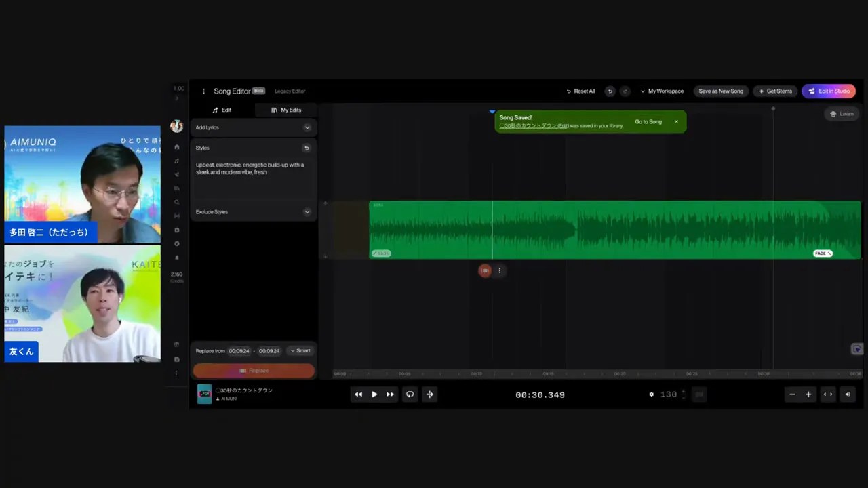
Task: Click the fast-forward button
Action: point(390,394)
